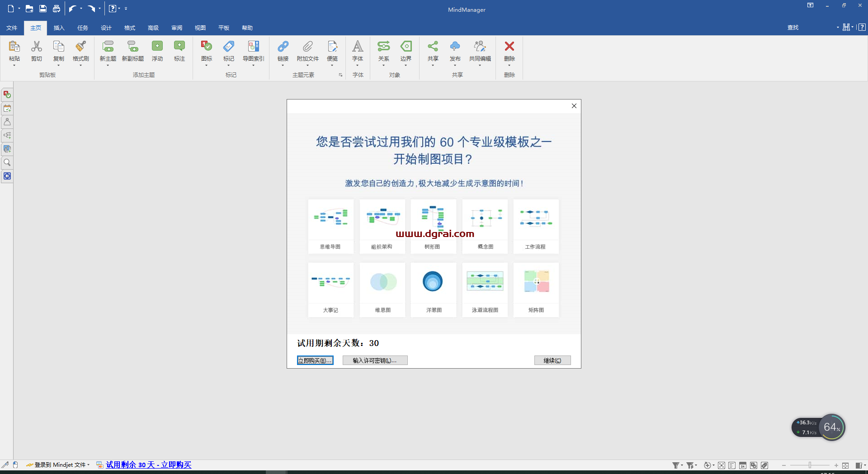Viewport: 868px width, 474px height.
Task: Click the Enter License Key (输入许可密钥) button
Action: (x=375, y=360)
